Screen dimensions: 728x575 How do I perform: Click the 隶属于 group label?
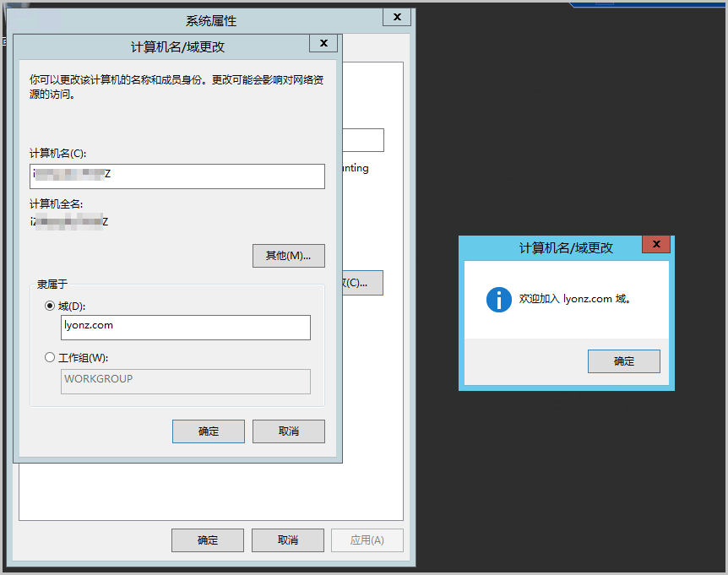52,284
